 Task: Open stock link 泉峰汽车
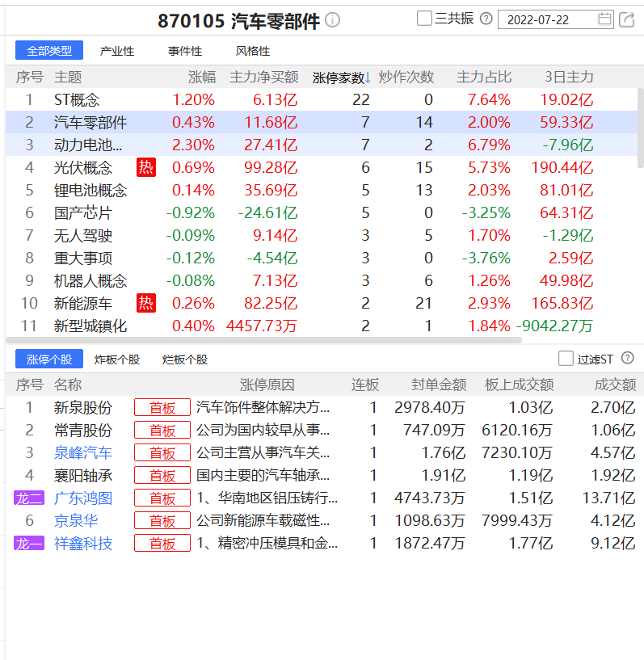[x=83, y=453]
